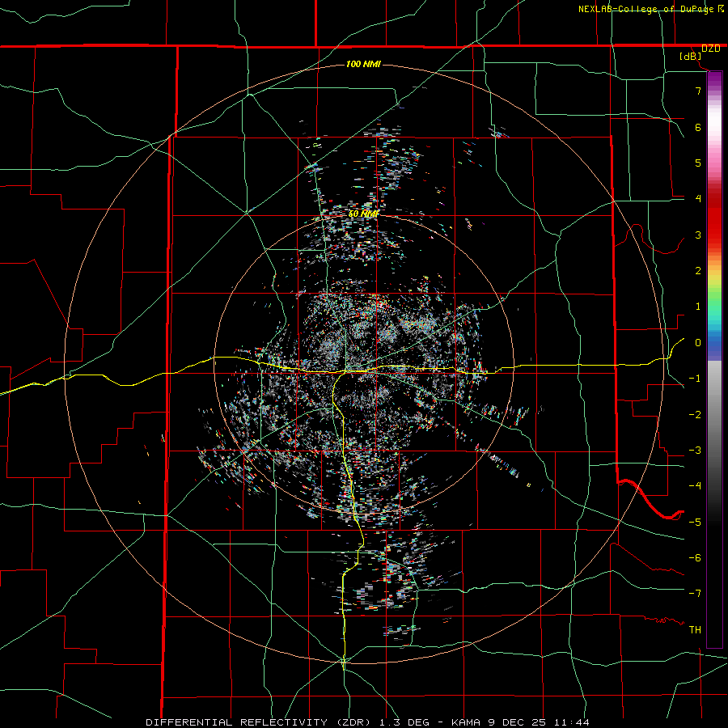Click the red band of the color bar
Viewport: 728px width, 728px height.
(714, 225)
